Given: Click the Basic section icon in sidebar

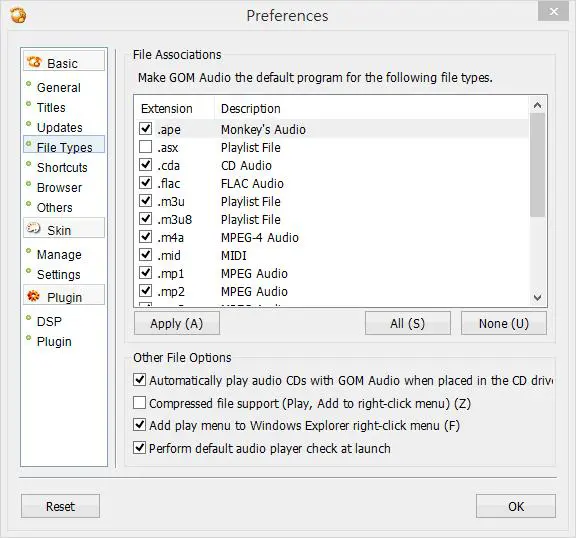Looking at the screenshot, I should (x=34, y=62).
